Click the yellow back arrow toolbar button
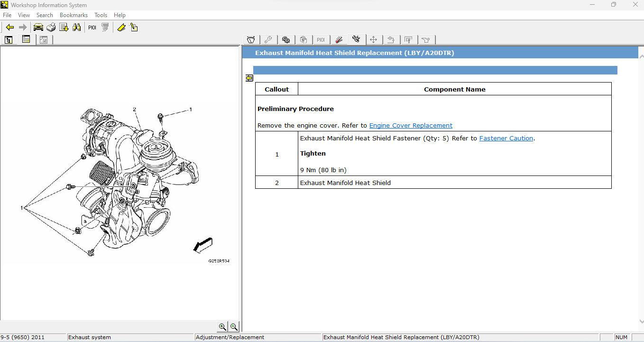Viewport: 644px width, 342px height. pos(9,28)
